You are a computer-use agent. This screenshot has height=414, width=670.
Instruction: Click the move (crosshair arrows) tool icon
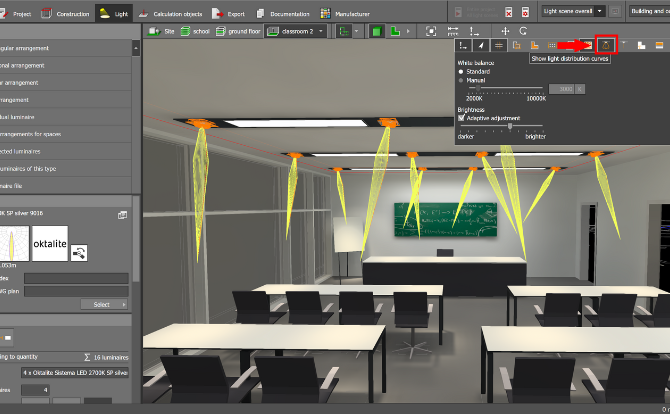pos(506,32)
